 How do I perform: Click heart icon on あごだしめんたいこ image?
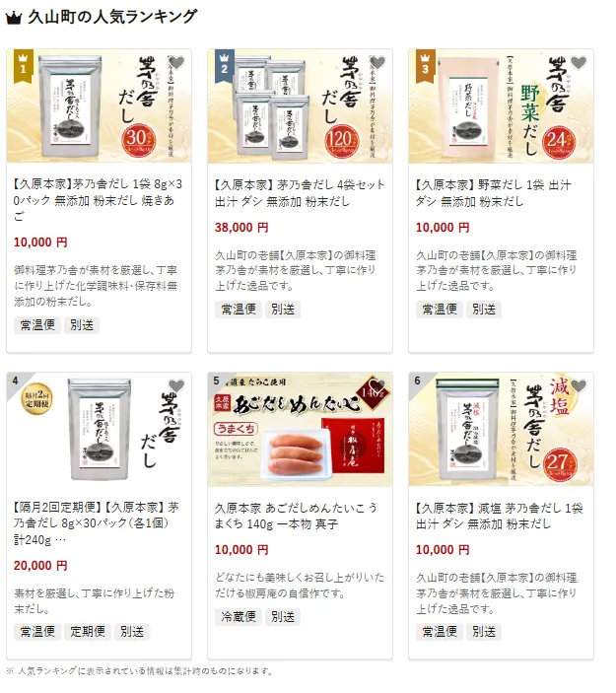(377, 385)
